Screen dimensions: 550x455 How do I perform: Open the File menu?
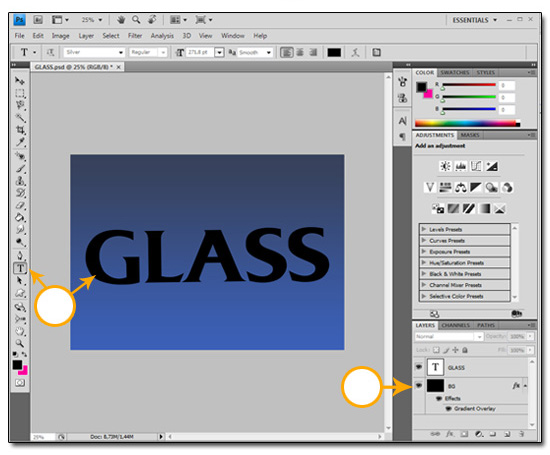point(20,36)
